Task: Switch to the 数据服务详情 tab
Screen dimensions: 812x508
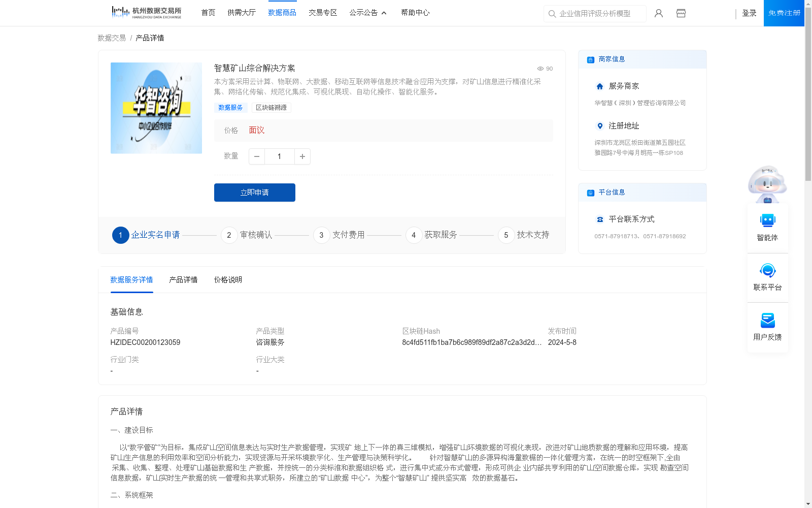Action: click(x=131, y=280)
